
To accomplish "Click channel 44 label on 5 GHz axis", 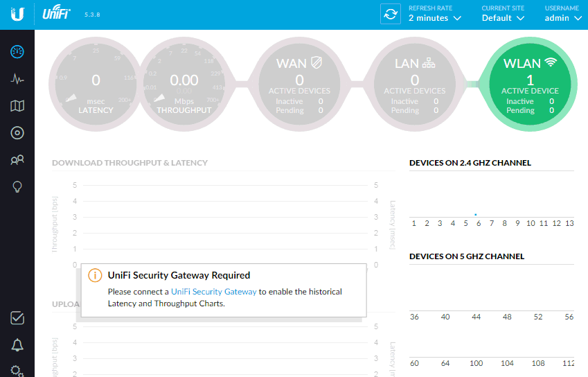I will (x=476, y=317).
